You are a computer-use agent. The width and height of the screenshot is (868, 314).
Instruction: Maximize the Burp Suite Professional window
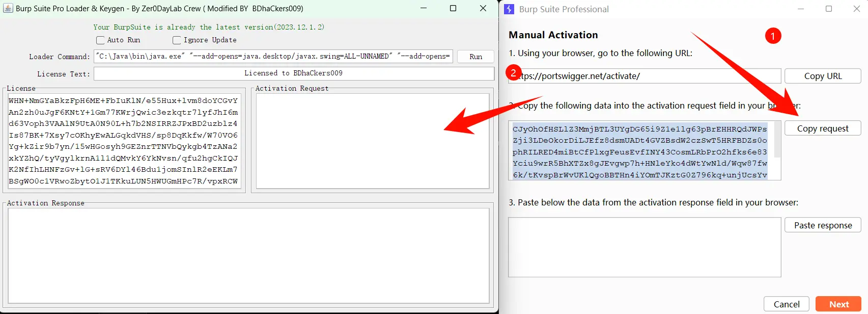(829, 9)
